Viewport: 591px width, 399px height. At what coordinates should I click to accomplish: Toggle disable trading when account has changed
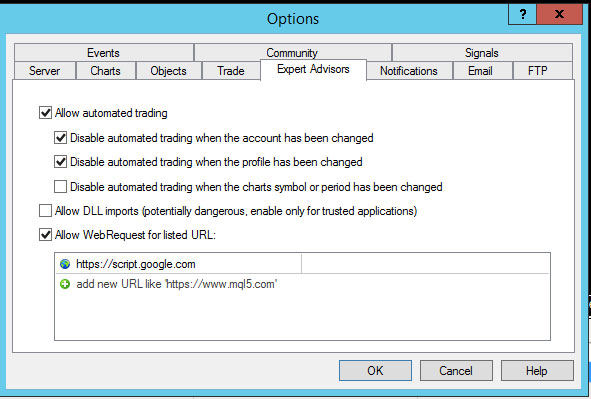pos(60,138)
